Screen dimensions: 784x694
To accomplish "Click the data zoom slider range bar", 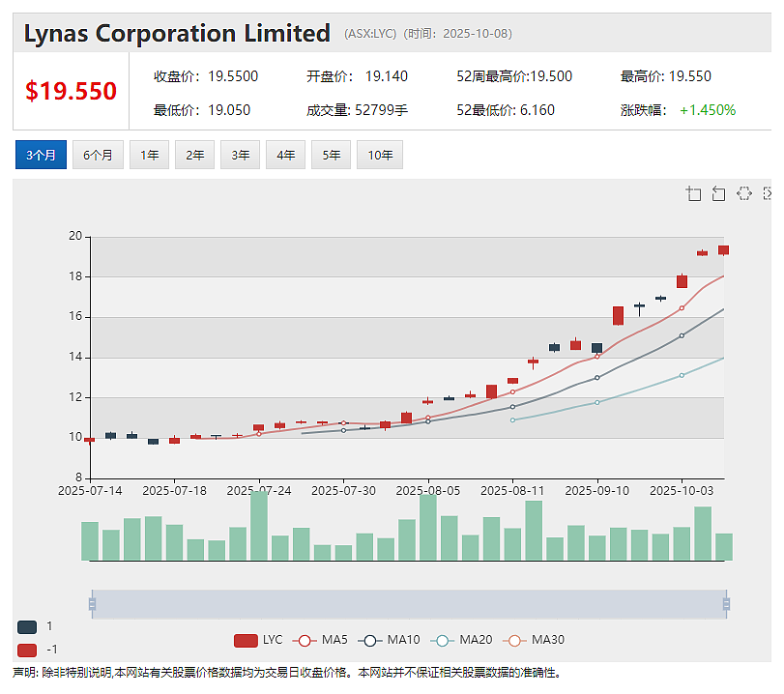I will coord(409,604).
